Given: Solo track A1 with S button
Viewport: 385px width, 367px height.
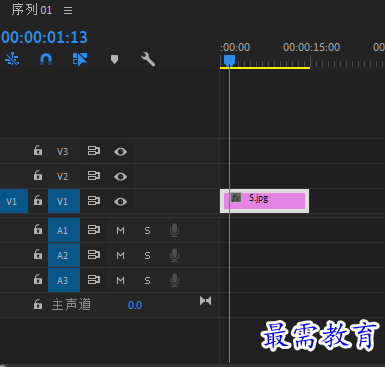Looking at the screenshot, I should (147, 231).
